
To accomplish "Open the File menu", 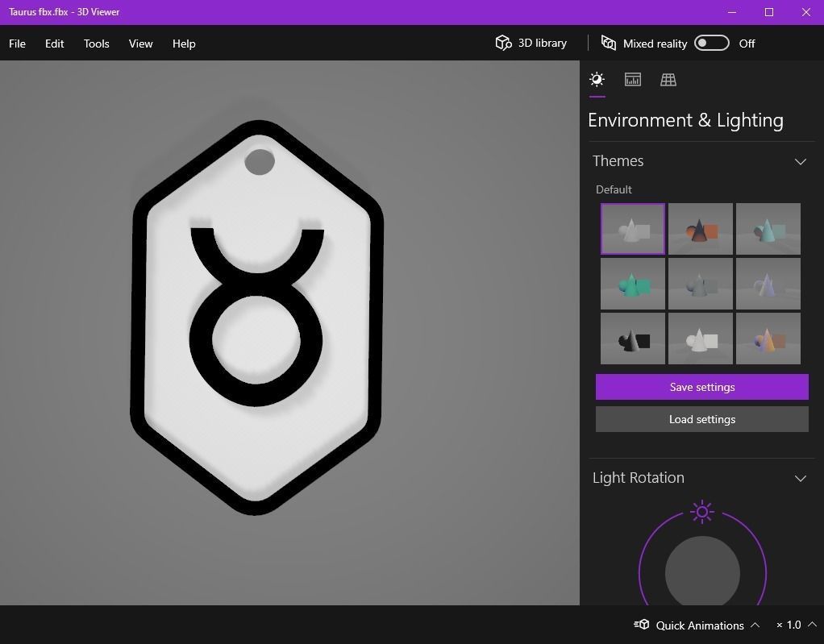I will [x=18, y=44].
